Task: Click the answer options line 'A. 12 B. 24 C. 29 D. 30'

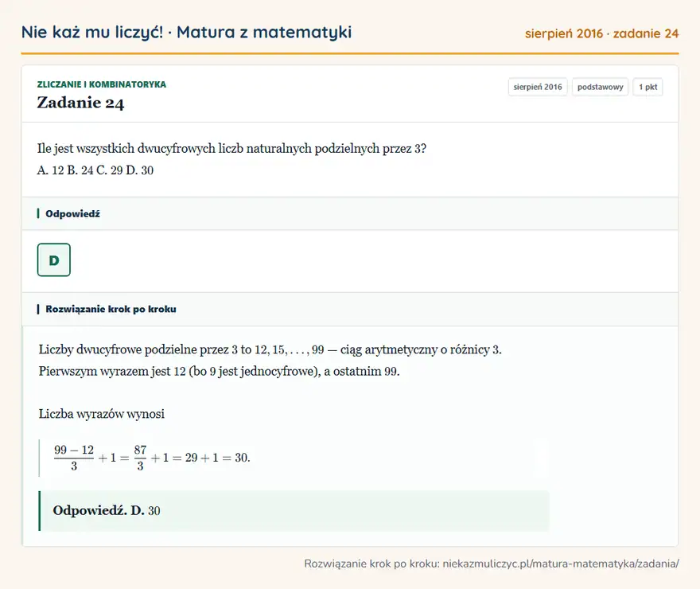Action: pyautogui.click(x=95, y=170)
